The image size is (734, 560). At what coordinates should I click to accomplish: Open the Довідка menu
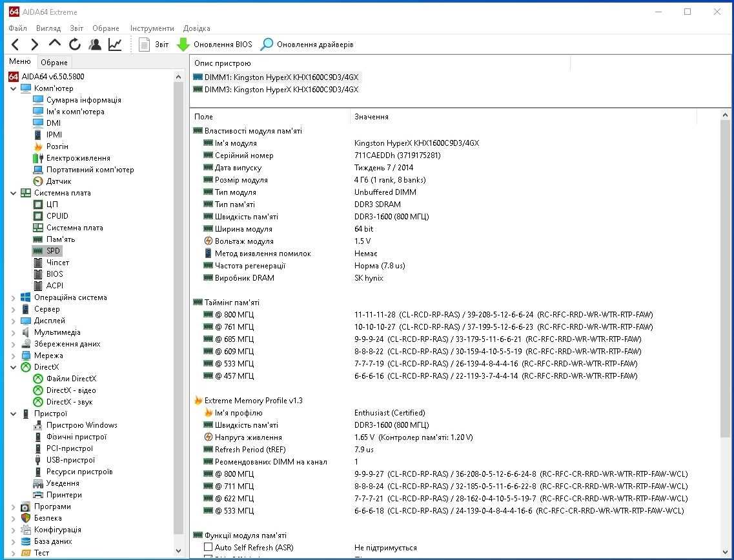pyautogui.click(x=197, y=28)
